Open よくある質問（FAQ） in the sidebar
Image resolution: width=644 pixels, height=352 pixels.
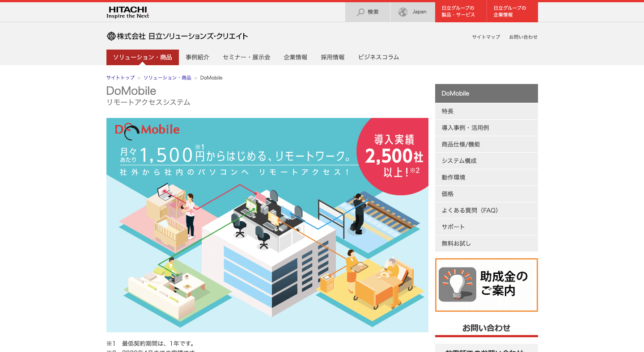(487, 210)
